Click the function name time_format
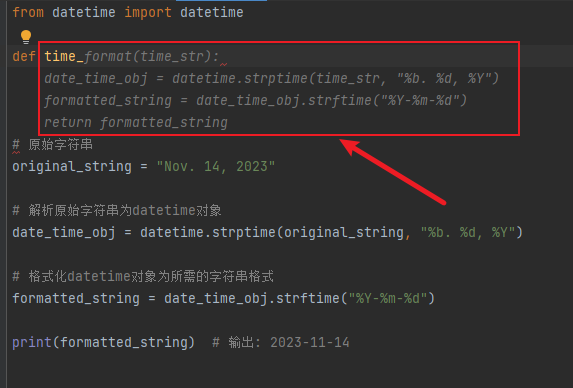This screenshot has height=388, width=573. pos(88,56)
